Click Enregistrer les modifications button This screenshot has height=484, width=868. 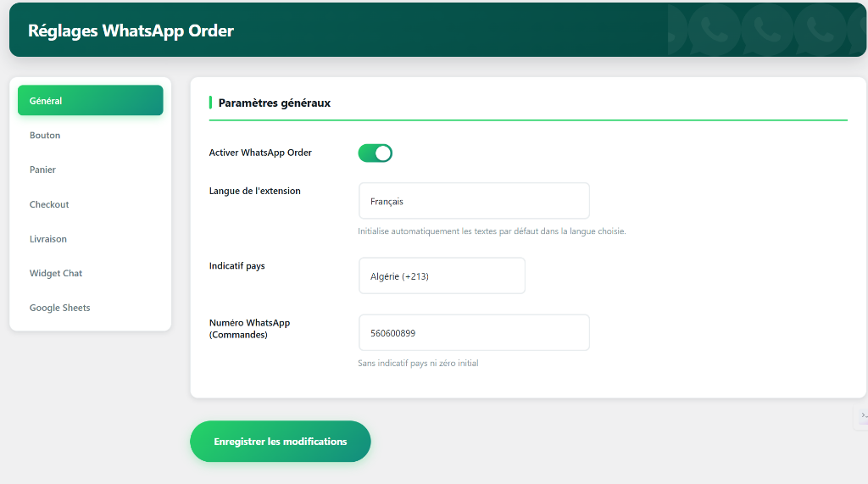281,442
